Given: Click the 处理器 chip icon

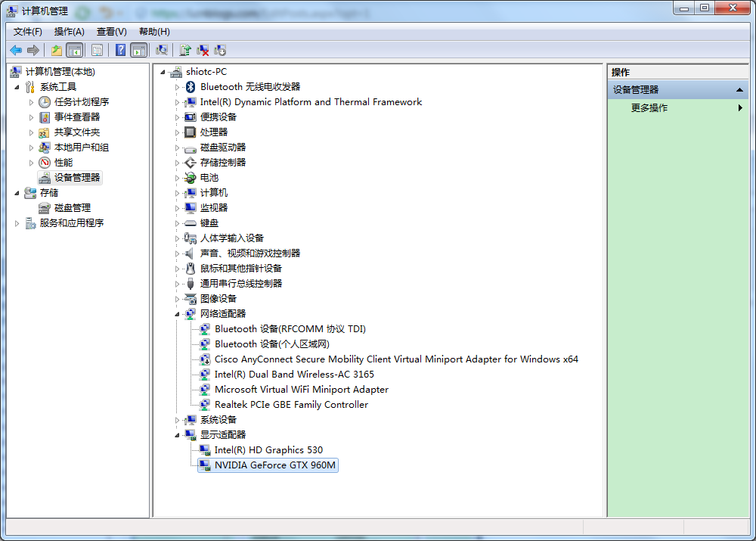Looking at the screenshot, I should coord(191,132).
